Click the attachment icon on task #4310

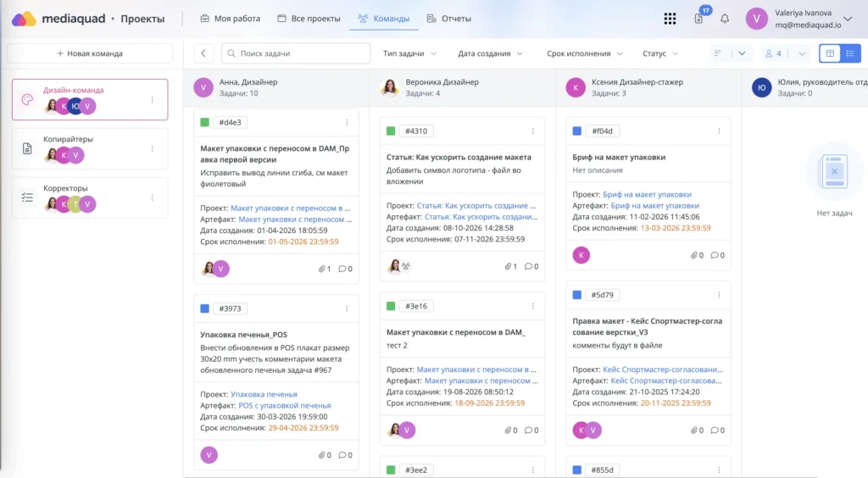[508, 267]
